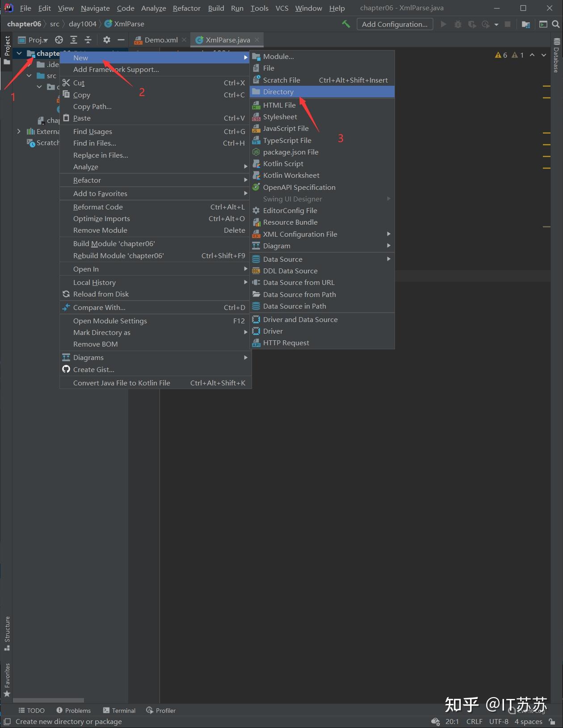Collapse the src folder tree node
This screenshot has height=728, width=563.
pos(29,75)
